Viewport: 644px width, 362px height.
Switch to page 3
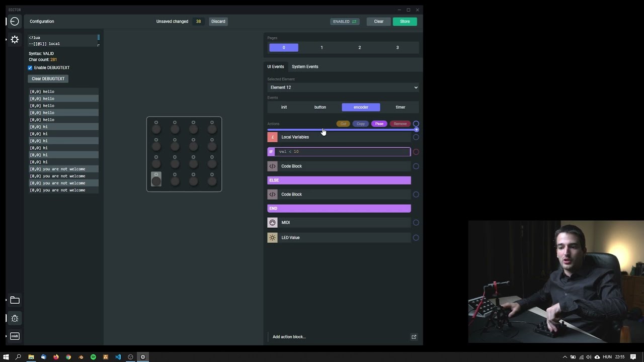[397, 47]
